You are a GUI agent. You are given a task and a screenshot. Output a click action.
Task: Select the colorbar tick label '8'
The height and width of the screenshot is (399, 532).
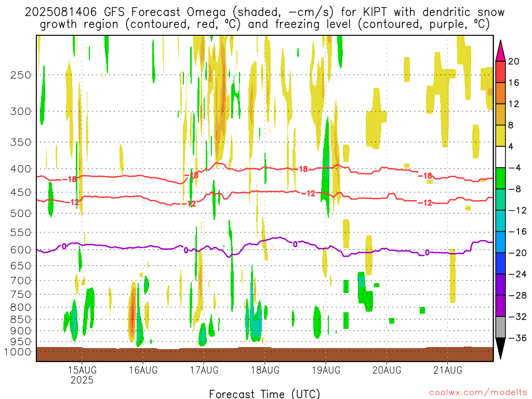click(x=511, y=125)
